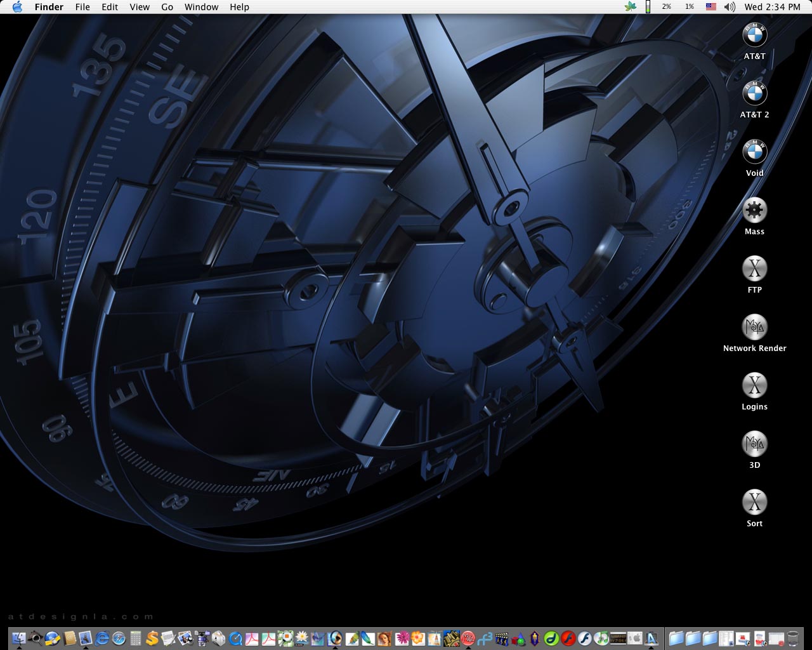Open the film clapper app in Dock
The width and height of the screenshot is (812, 650).
point(502,638)
